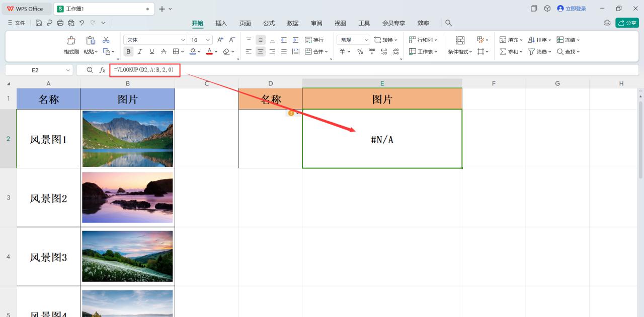Click the Conditional Formatting (条件格式) icon
Image resolution: width=644 pixels, height=317 pixels.
click(x=460, y=40)
